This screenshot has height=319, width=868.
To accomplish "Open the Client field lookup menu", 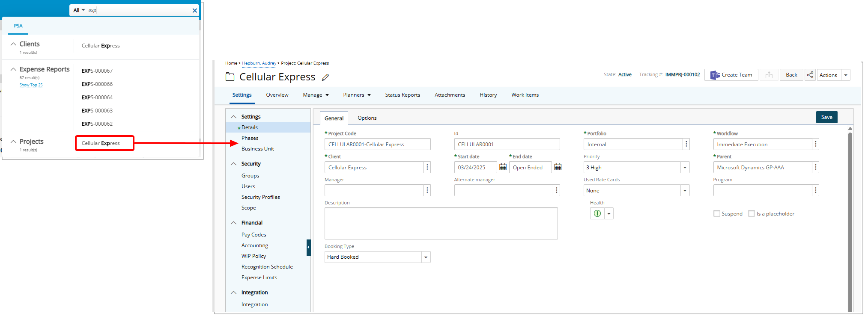I will click(x=427, y=167).
